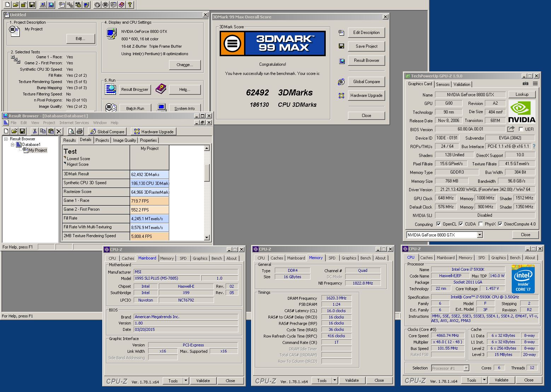Click the Edit Description button in the score dialog
Viewport: 551px width, 392px height.
[x=366, y=33]
